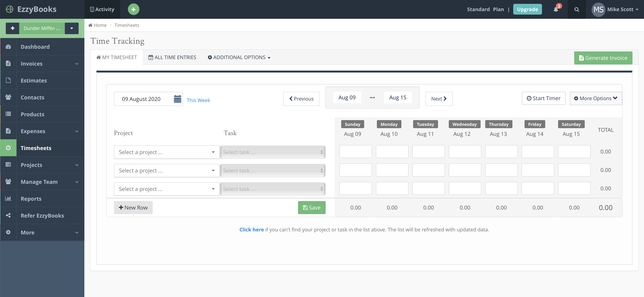
Task: Expand the More Options dropdown
Action: (x=595, y=98)
